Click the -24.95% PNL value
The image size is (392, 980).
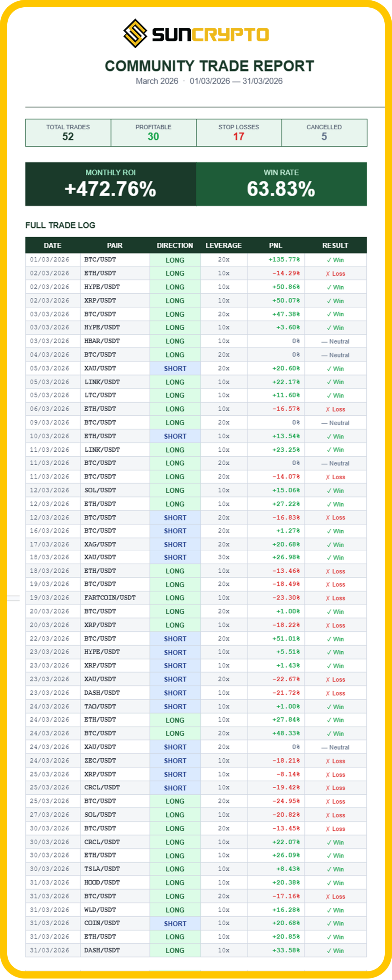(286, 801)
